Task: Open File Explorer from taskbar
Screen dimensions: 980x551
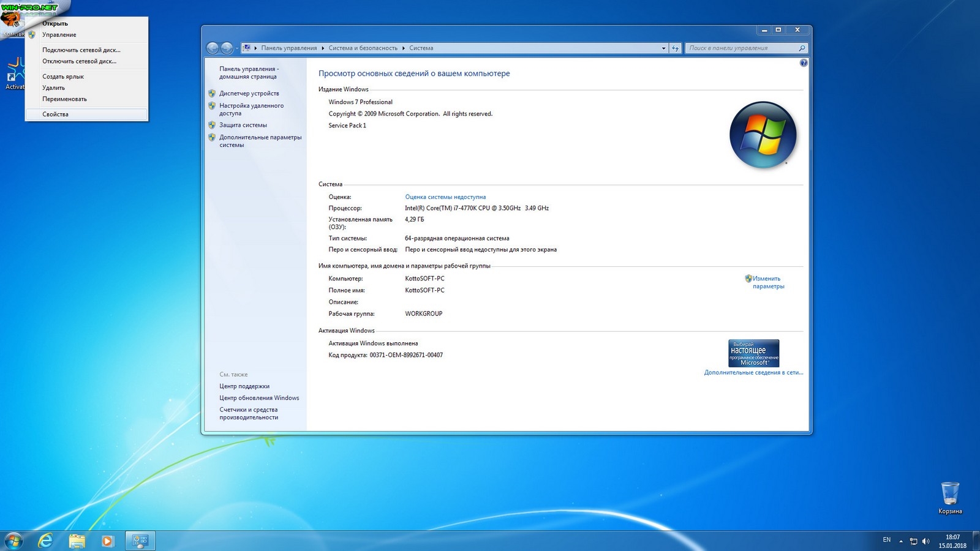Action: pos(77,541)
